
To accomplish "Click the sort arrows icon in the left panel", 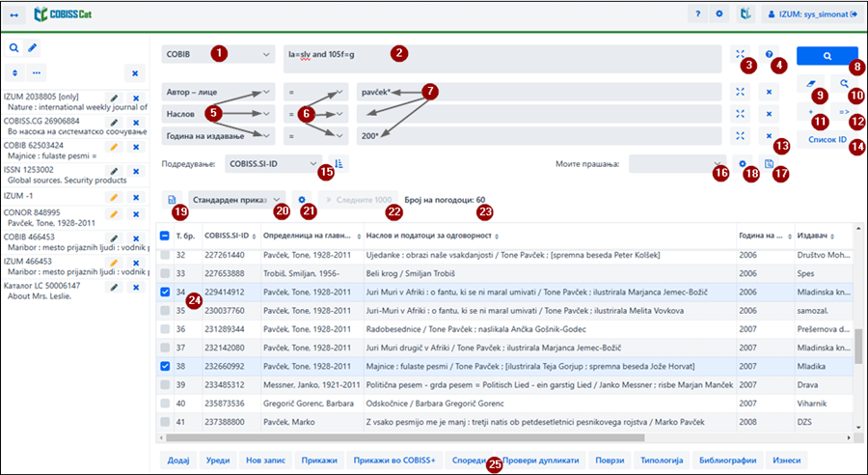I will click(14, 72).
